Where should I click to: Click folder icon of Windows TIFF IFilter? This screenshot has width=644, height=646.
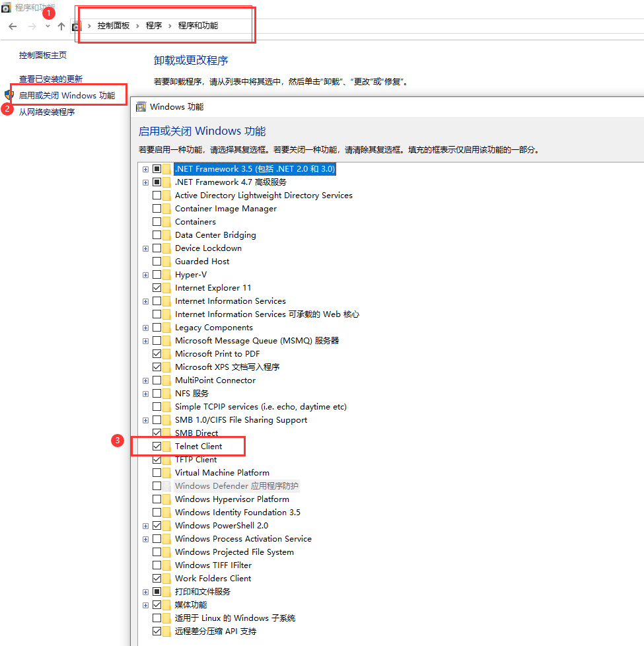[166, 565]
